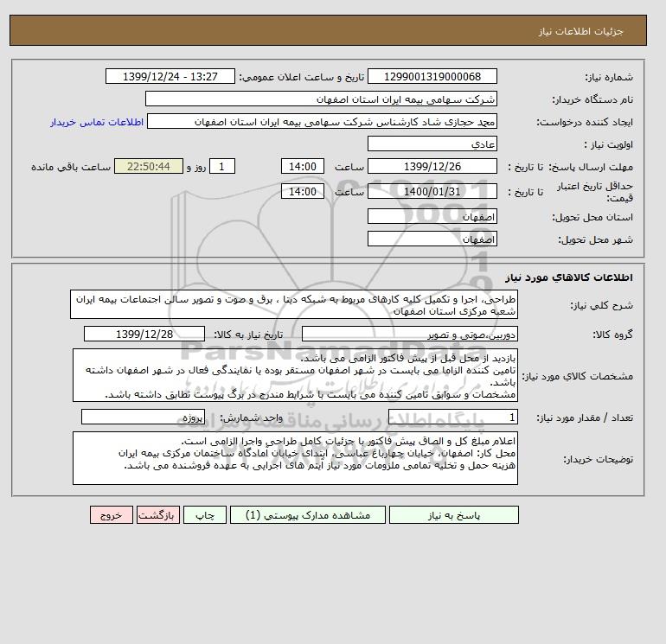Click the تاریخ و ساعت اعلان عمومی label

[302, 77]
